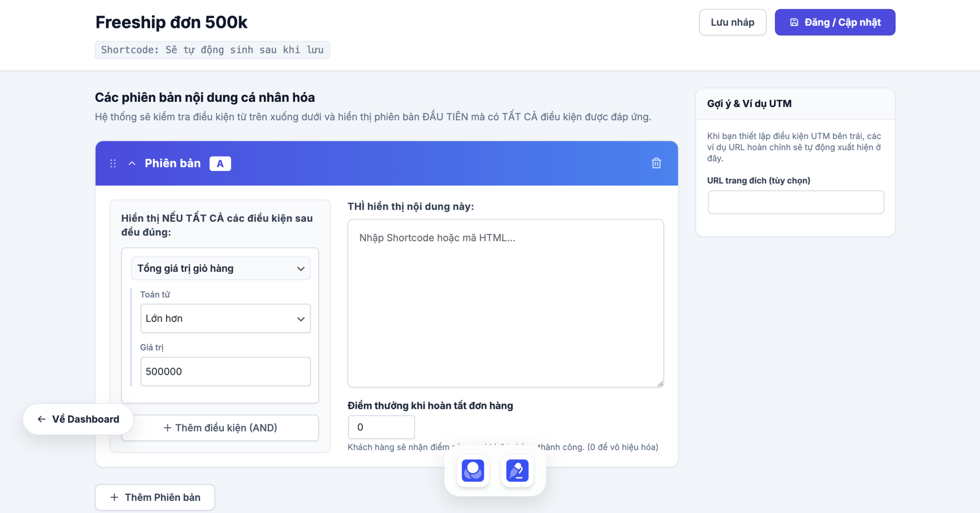Viewport: 980px width, 513px height.
Task: Focus the Điểm thưởng points field
Action: (x=381, y=427)
